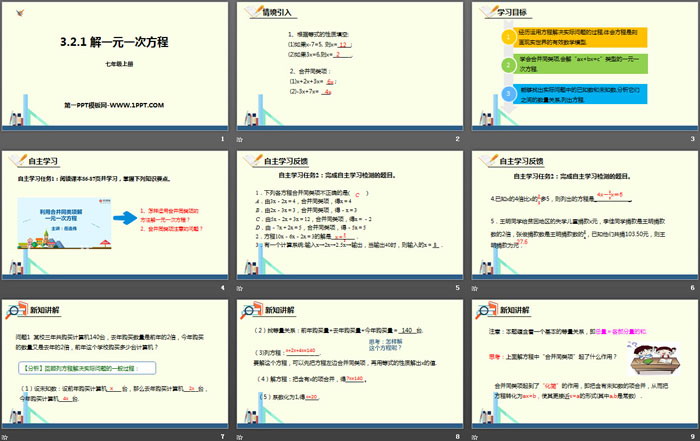This screenshot has height=441, width=700.
Task: Select slide 8 thumbnail with equation steps
Action: click(350, 364)
